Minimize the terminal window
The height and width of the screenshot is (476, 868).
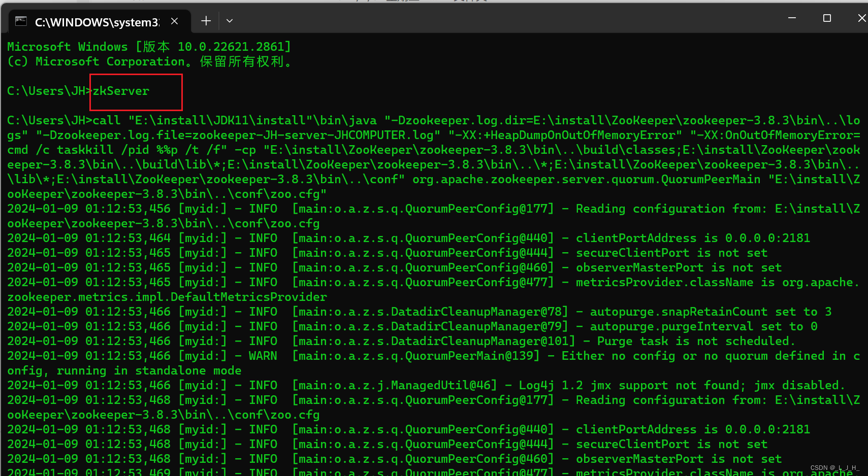click(792, 18)
